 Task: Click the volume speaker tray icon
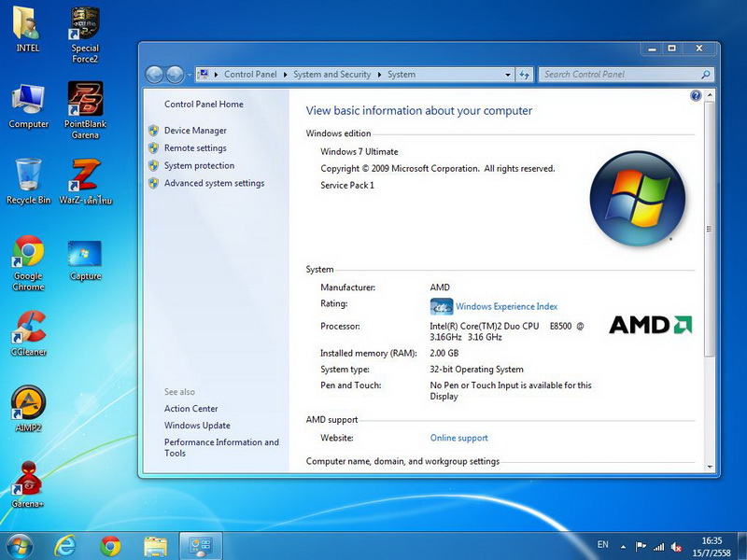coord(677,545)
